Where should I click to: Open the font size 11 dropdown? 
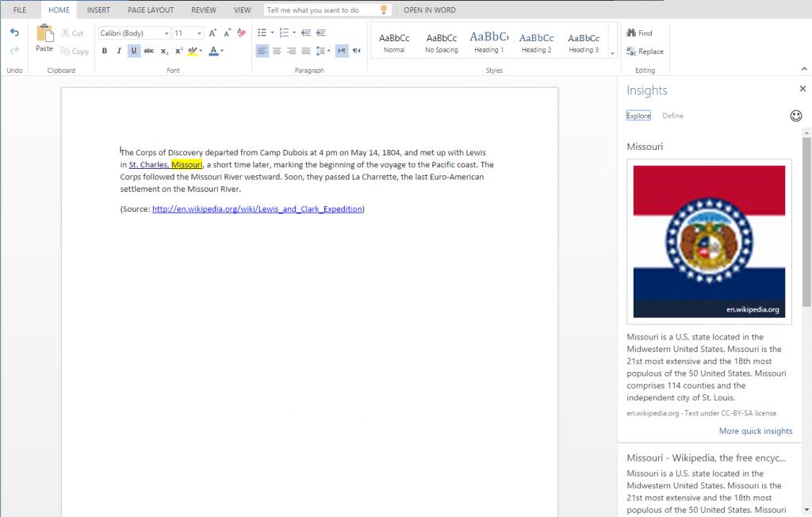click(199, 33)
